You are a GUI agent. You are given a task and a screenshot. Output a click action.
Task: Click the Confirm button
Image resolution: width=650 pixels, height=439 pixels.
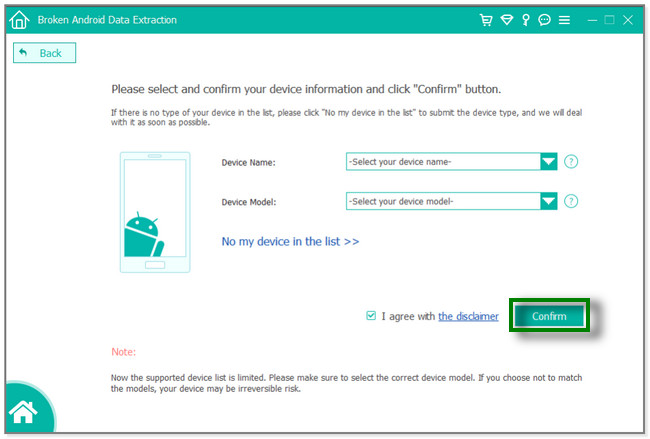(549, 316)
